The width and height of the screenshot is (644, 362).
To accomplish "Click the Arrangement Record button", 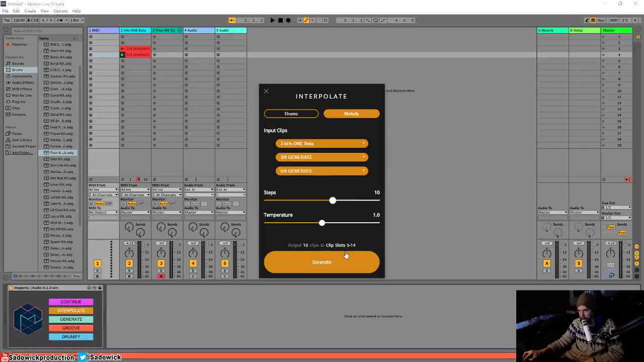I will (288, 20).
